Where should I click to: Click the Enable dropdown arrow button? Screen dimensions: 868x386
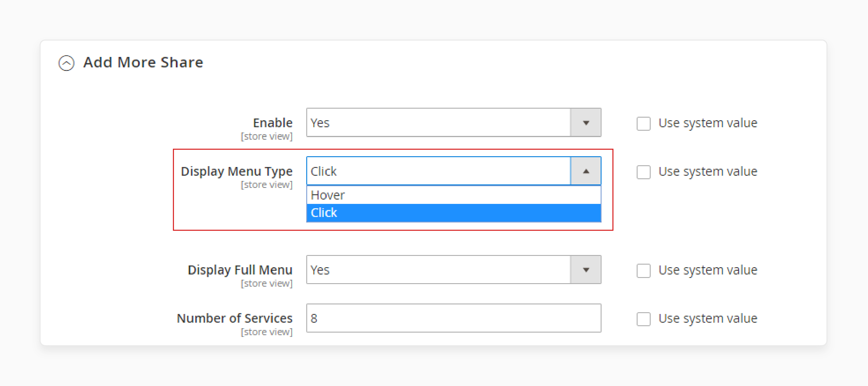click(x=586, y=123)
